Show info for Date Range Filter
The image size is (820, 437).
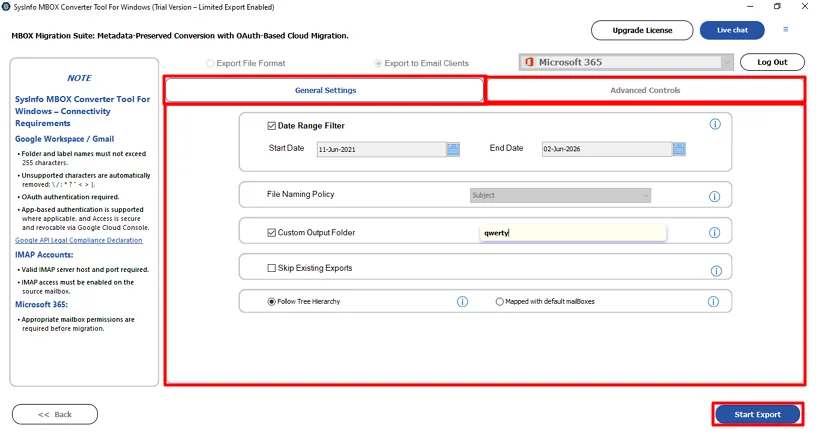tap(715, 124)
